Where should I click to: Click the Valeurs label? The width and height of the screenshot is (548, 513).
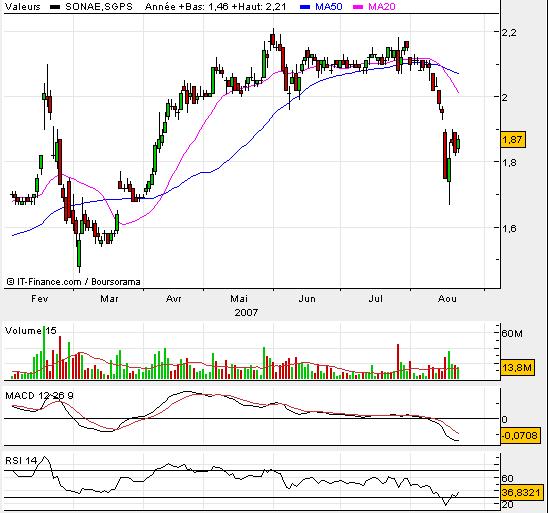tap(23, 7)
